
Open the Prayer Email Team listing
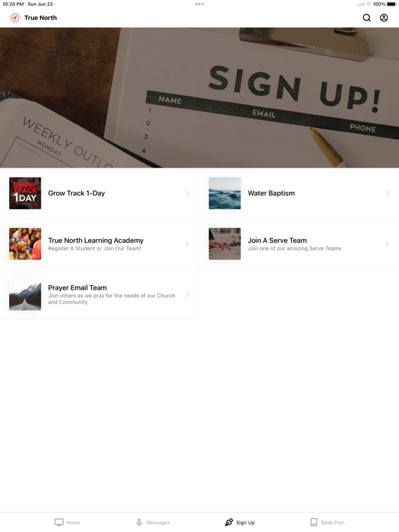100,294
